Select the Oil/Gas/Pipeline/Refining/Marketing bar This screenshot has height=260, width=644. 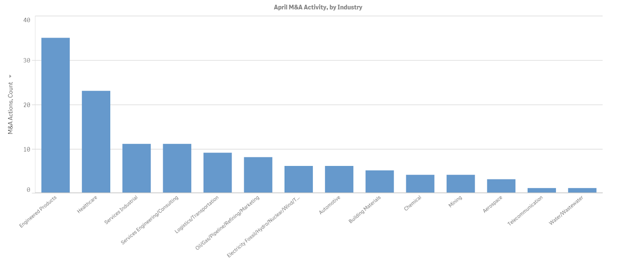(x=258, y=175)
